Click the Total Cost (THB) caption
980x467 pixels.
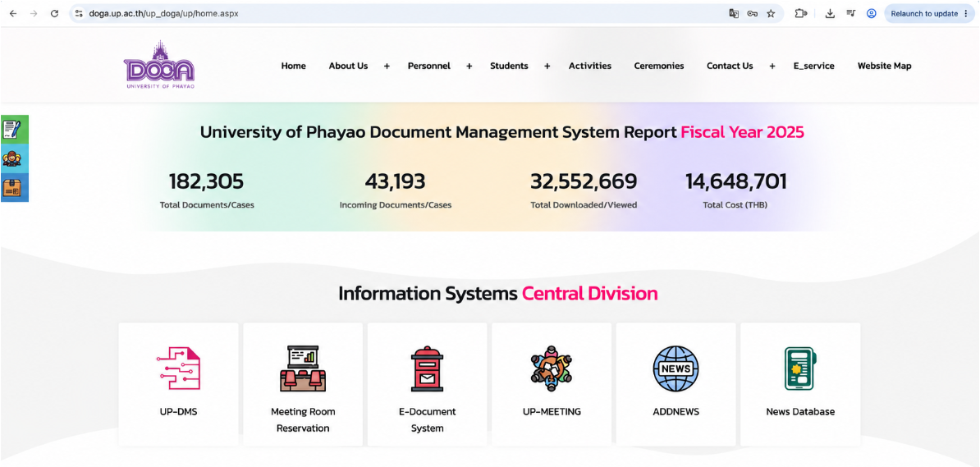[x=736, y=204]
